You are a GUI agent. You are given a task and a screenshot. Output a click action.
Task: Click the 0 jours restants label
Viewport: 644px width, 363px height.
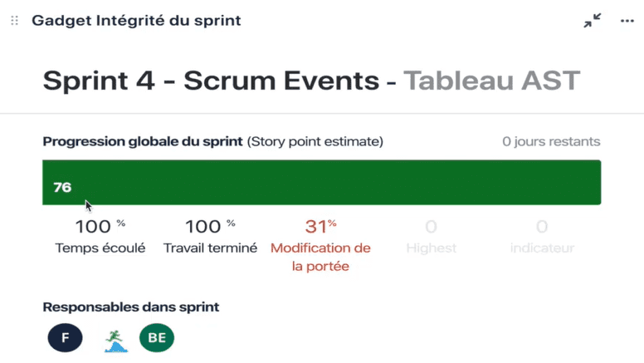click(551, 141)
